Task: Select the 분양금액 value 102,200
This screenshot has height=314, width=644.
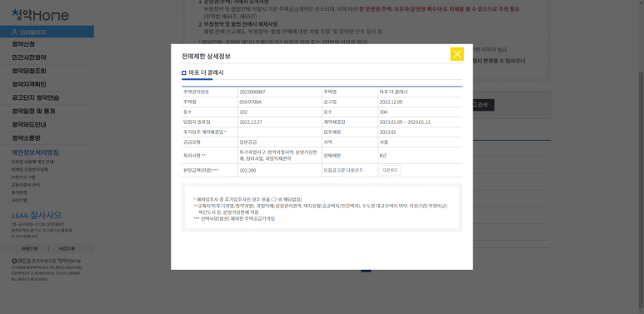Action: pyautogui.click(x=247, y=170)
